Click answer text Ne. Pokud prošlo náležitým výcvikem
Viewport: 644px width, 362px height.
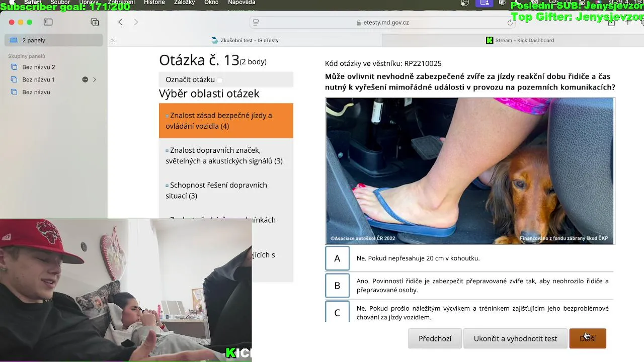click(x=482, y=313)
